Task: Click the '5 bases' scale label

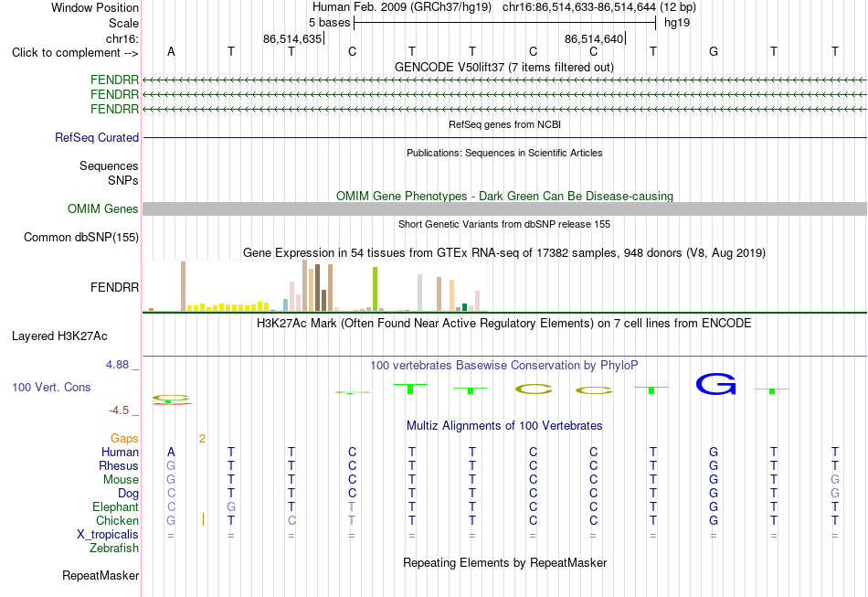Action: pyautogui.click(x=329, y=23)
